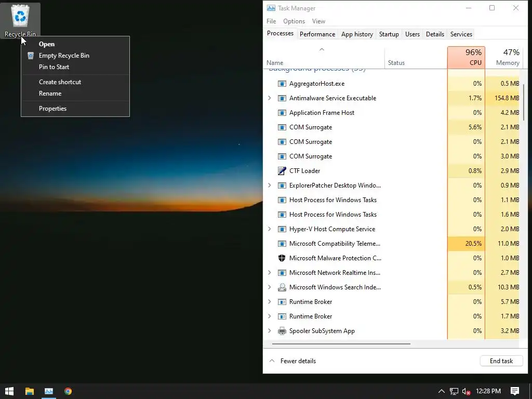The width and height of the screenshot is (532, 399).
Task: Click the Microsoft Windows Search Indexer icon
Action: 282,287
